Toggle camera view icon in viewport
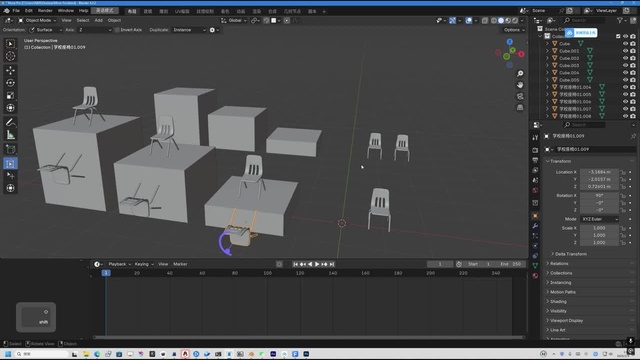The image size is (640, 360). pyautogui.click(x=520, y=96)
